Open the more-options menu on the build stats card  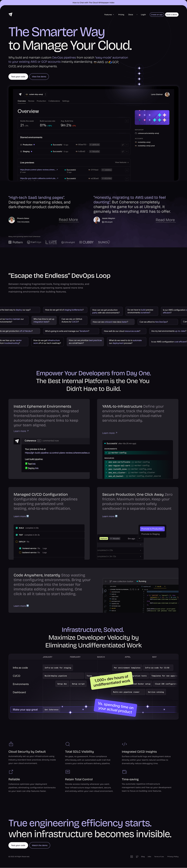(x=127, y=121)
